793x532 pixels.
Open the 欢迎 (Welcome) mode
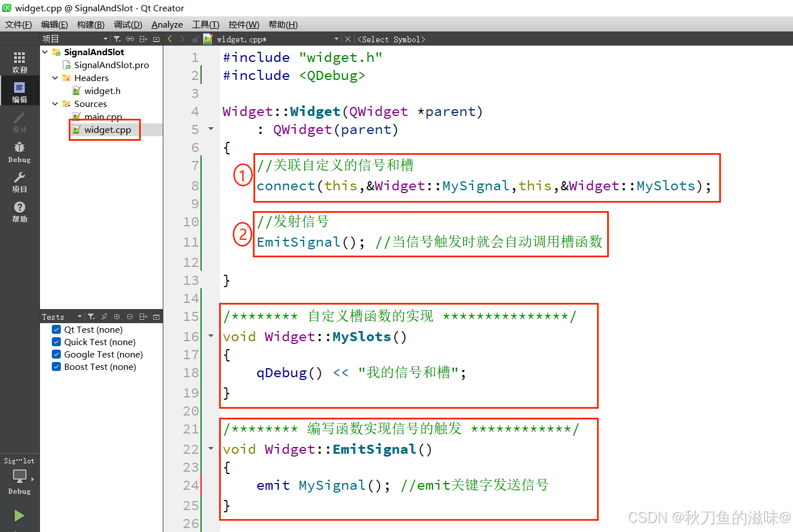[20, 62]
